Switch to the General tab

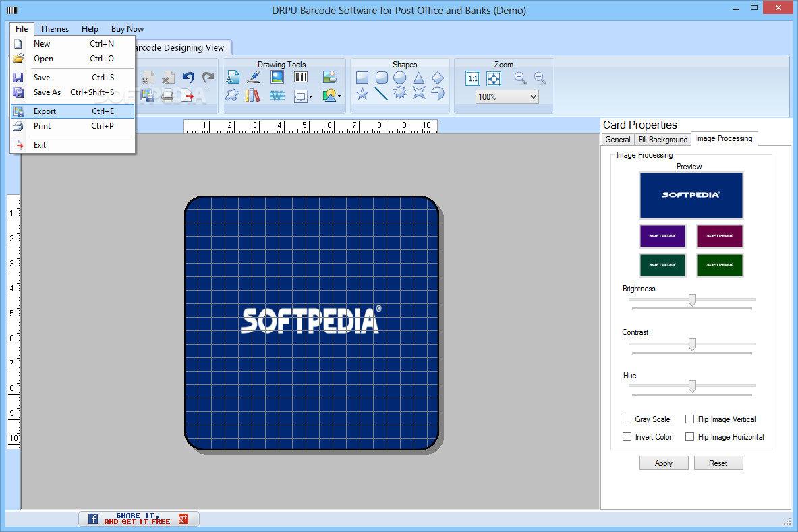[618, 140]
